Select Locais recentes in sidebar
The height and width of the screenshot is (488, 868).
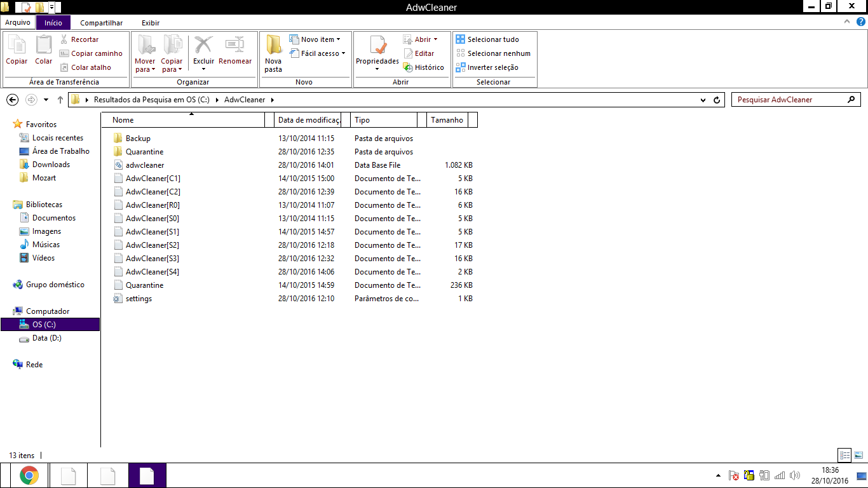pos(57,138)
